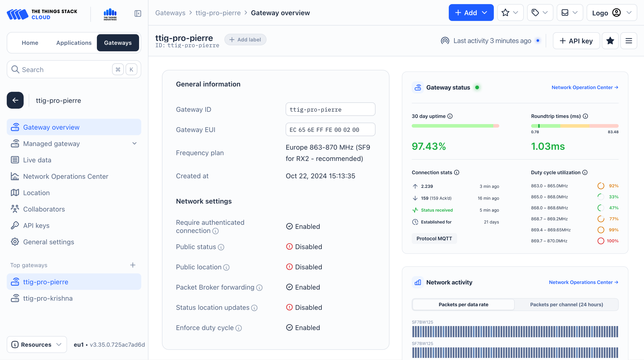Click the blue Add button
Viewport: 644px width, 360px height.
(x=471, y=13)
